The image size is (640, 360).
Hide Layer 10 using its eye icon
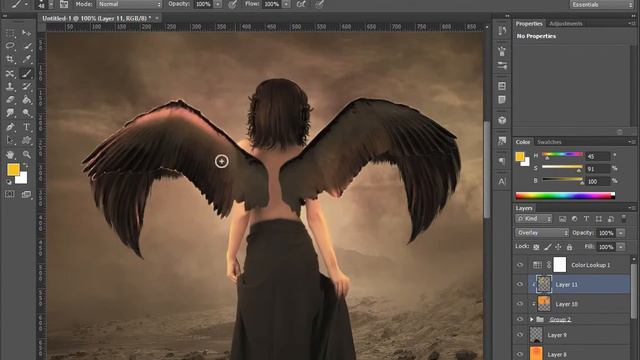(520, 304)
